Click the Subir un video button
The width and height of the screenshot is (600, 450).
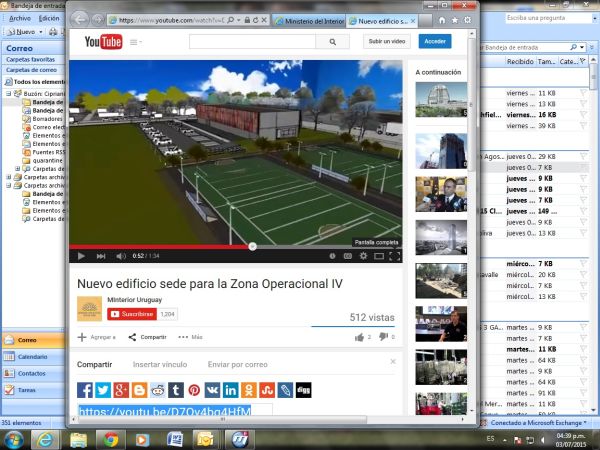[x=387, y=41]
